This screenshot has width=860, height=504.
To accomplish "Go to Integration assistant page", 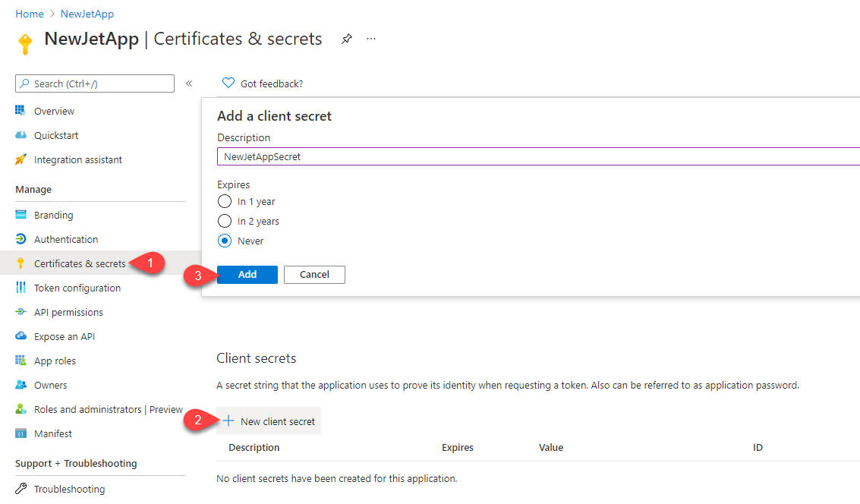I will [78, 159].
